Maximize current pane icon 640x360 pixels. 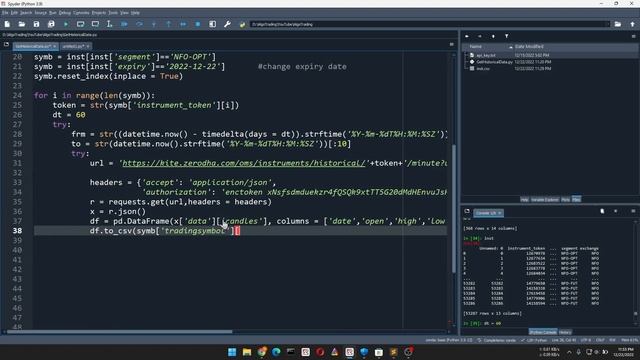click(x=213, y=24)
